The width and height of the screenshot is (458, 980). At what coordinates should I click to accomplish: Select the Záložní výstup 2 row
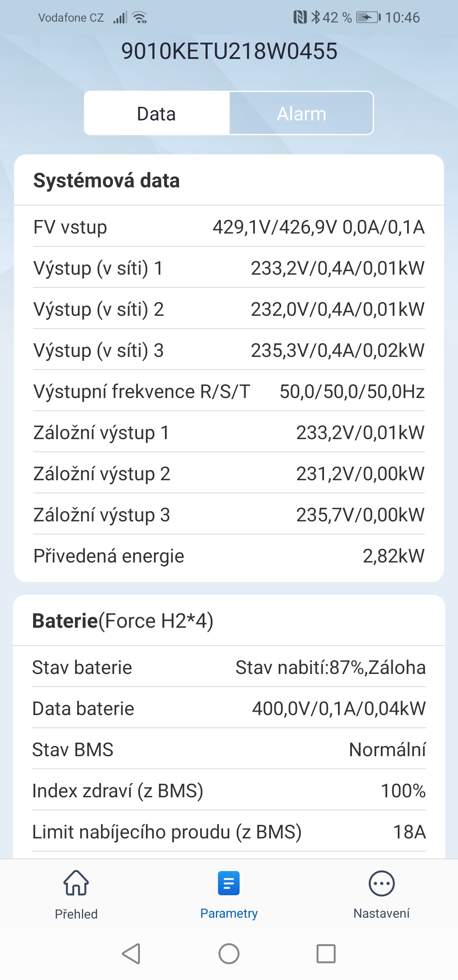(229, 473)
